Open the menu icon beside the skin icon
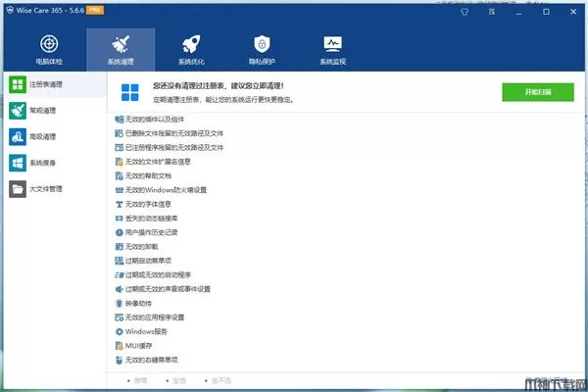The height and width of the screenshot is (392, 588). click(x=492, y=12)
